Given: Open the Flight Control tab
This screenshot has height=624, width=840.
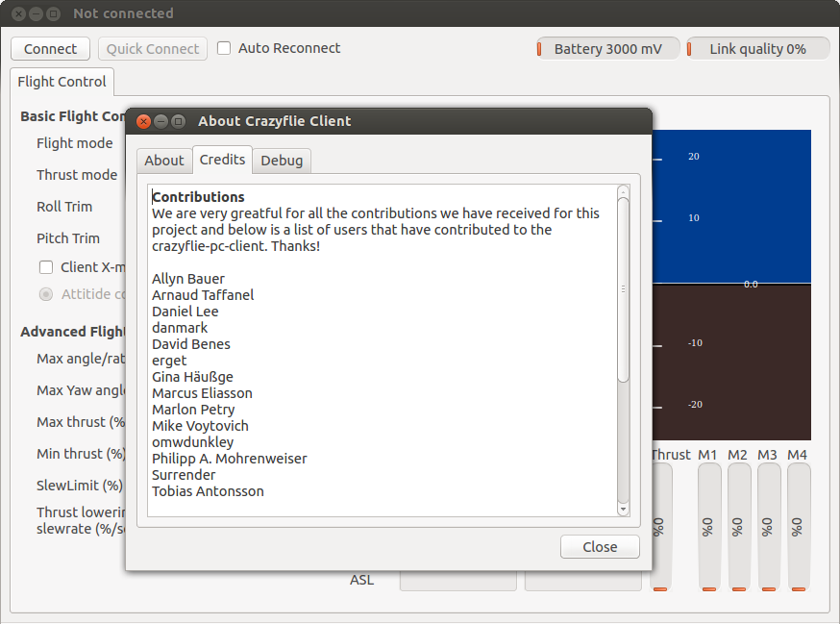Looking at the screenshot, I should 62,82.
